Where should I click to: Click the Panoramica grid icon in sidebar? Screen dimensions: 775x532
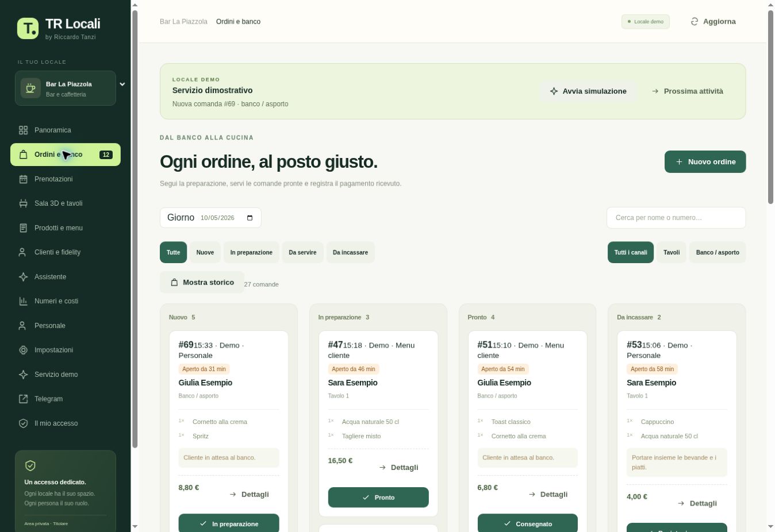23,130
